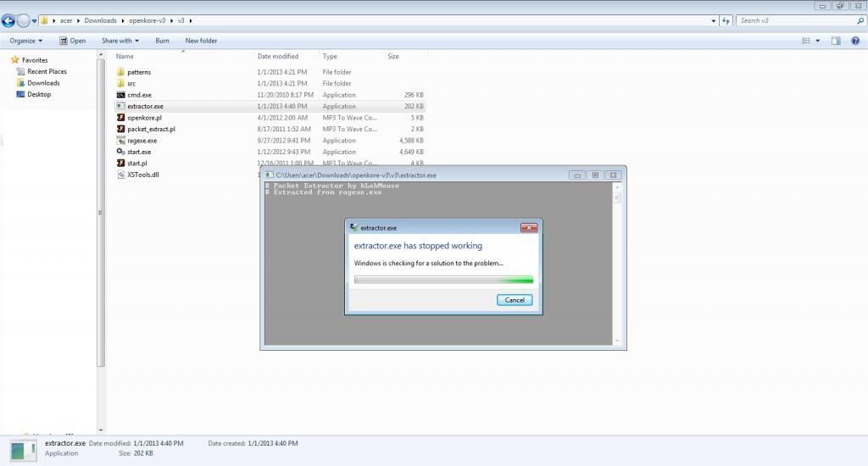This screenshot has height=466, width=868.
Task: Select the extractor.exe file icon
Action: coord(120,106)
